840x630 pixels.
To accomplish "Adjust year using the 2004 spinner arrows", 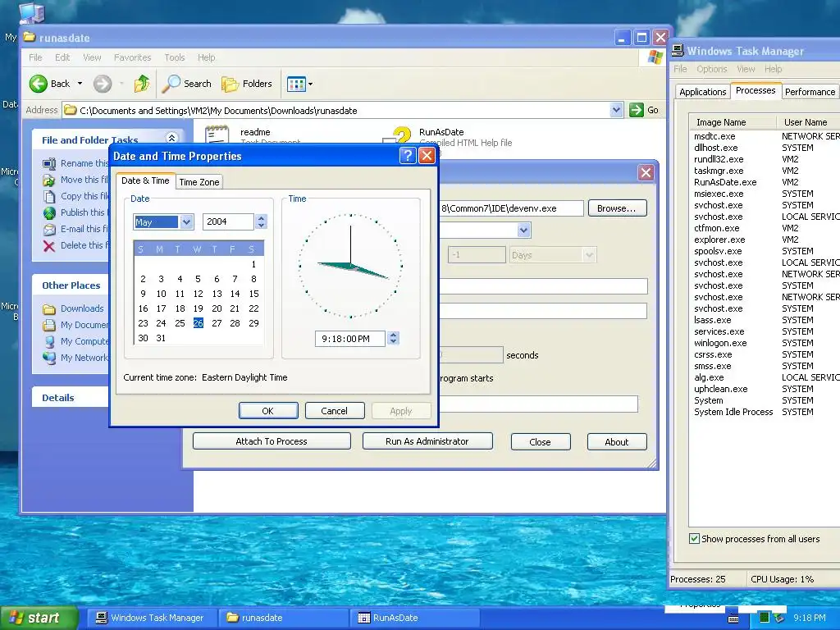I will 261,221.
